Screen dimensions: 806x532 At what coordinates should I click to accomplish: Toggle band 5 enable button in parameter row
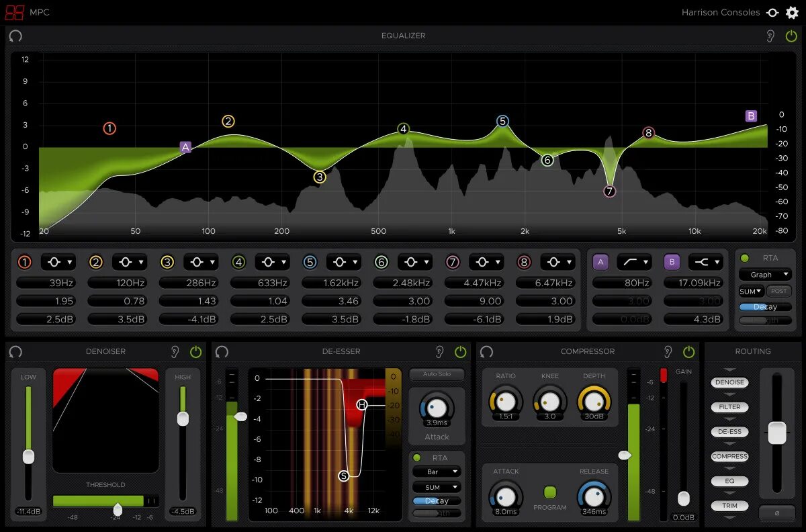point(310,262)
